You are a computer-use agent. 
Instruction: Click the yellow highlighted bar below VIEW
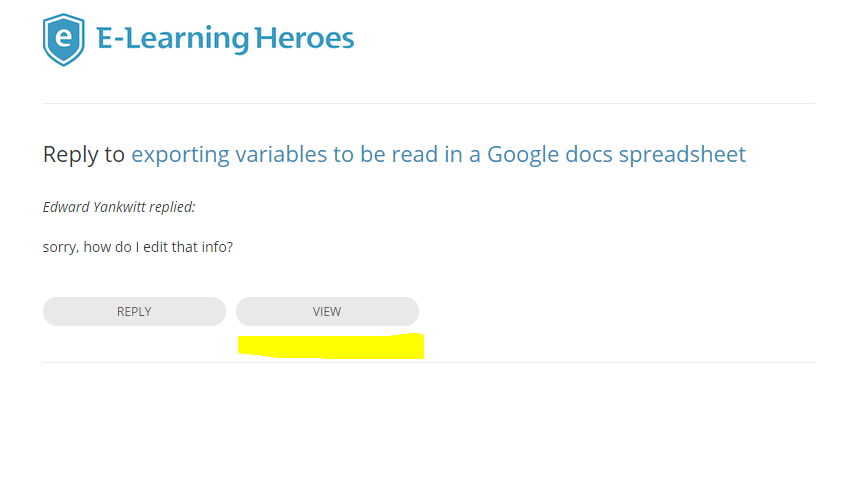point(330,346)
